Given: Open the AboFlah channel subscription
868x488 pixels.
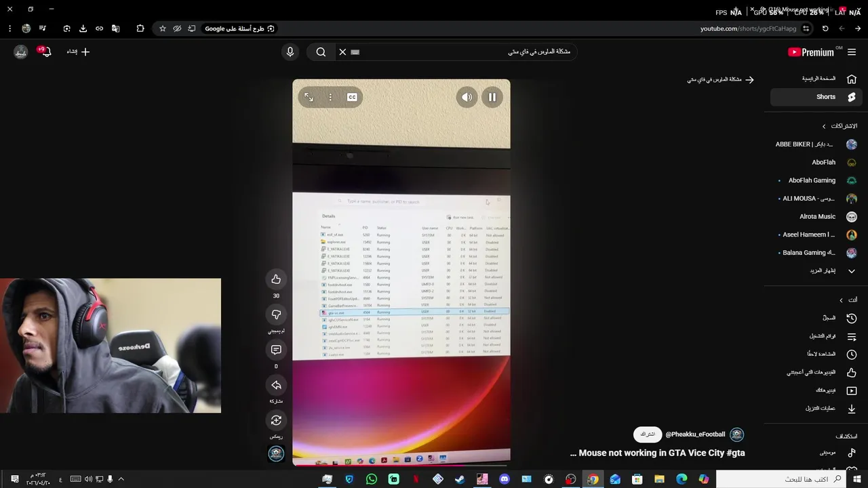Looking at the screenshot, I should click(816, 163).
